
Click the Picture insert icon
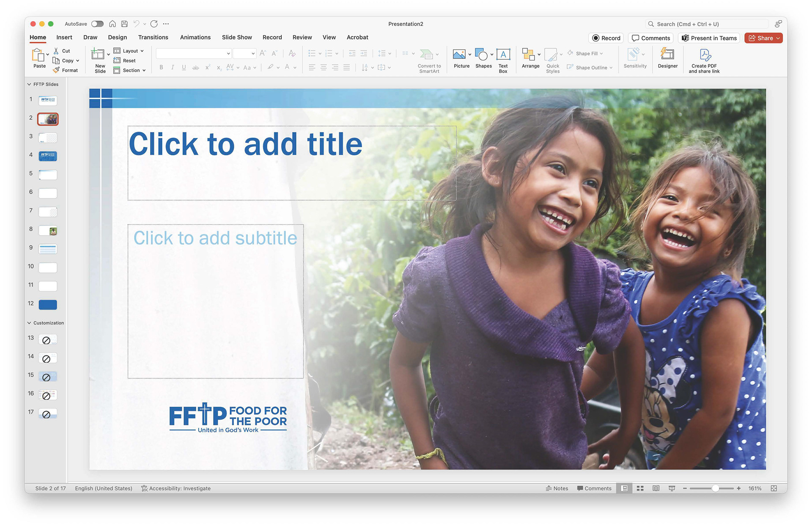click(459, 55)
